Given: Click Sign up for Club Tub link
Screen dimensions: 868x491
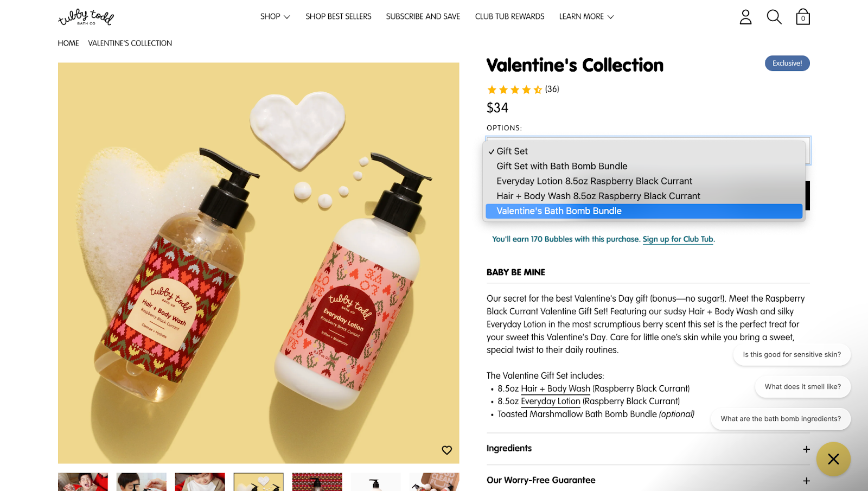Looking at the screenshot, I should pos(678,239).
